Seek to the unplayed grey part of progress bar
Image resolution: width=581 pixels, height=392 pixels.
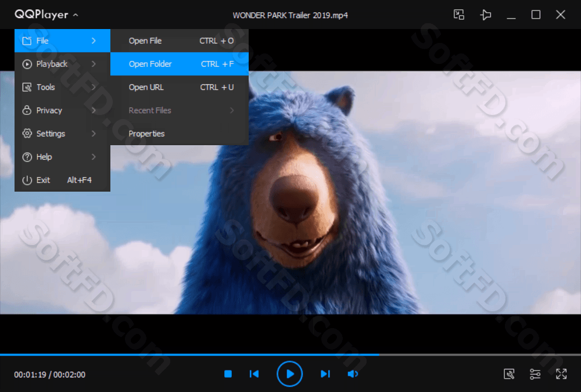(x=480, y=355)
